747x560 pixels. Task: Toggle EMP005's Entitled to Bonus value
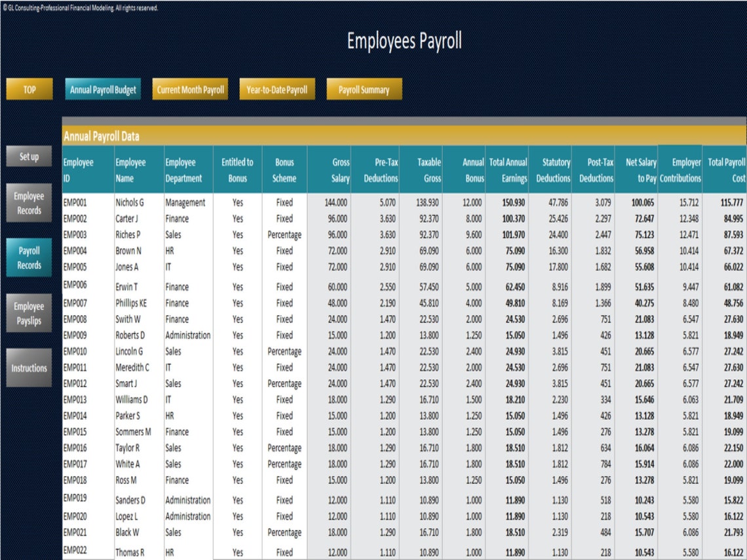tap(237, 267)
